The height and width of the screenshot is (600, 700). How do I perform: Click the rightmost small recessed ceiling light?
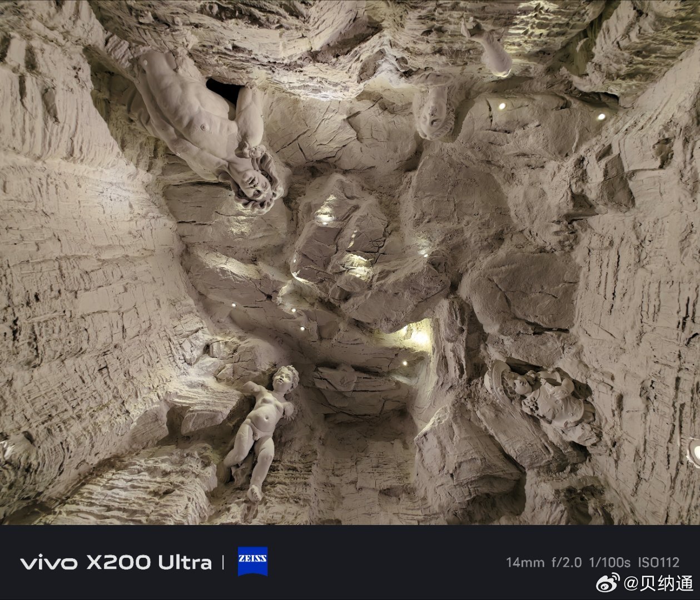pyautogui.click(x=600, y=117)
